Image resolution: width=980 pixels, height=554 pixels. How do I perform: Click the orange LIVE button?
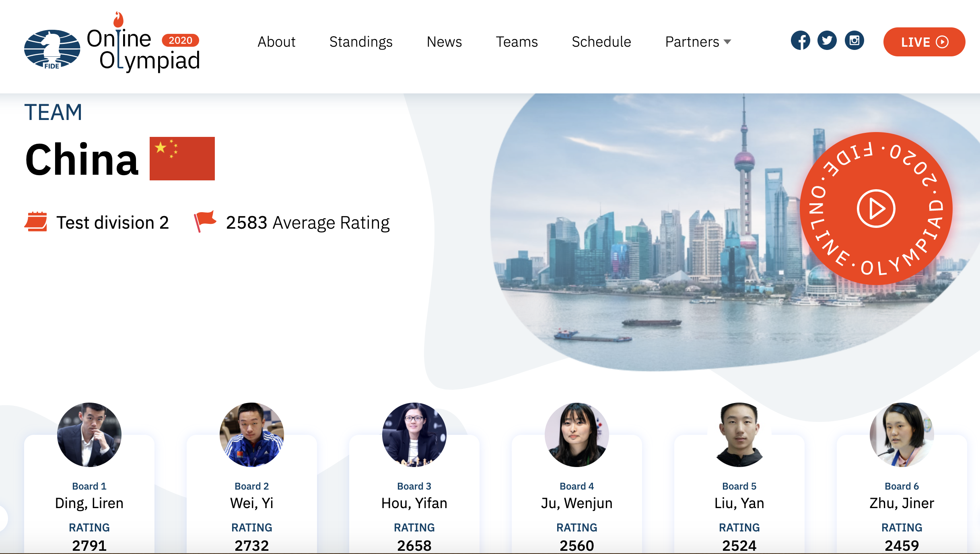pos(924,42)
